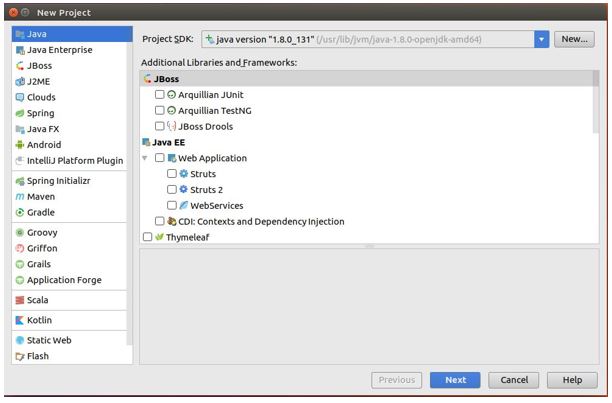Tick the Struts checkbox

pos(172,174)
